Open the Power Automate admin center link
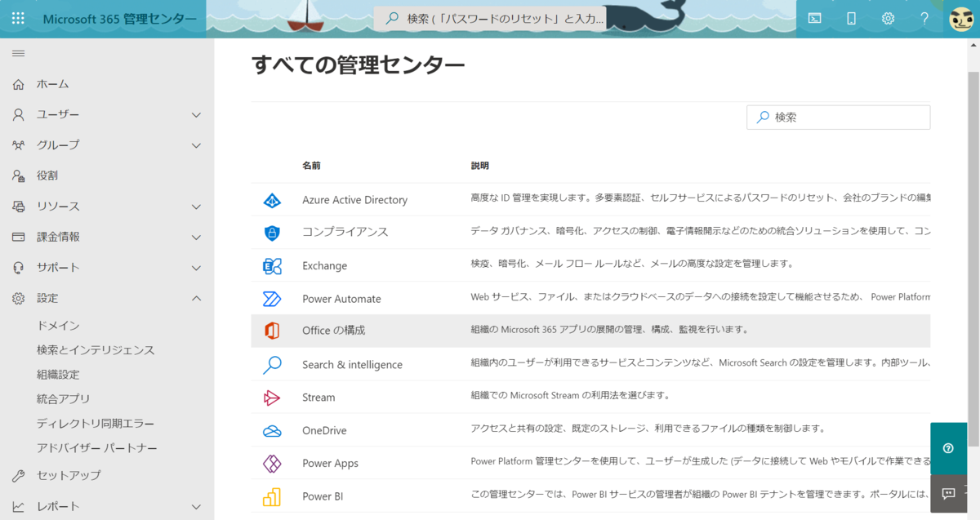This screenshot has width=980, height=520. 341,299
